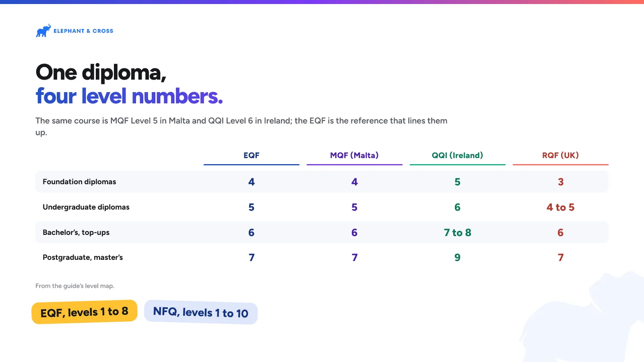Image resolution: width=644 pixels, height=362 pixels.
Task: Select the Bachelor's, top-ups row label
Action: pos(76,232)
